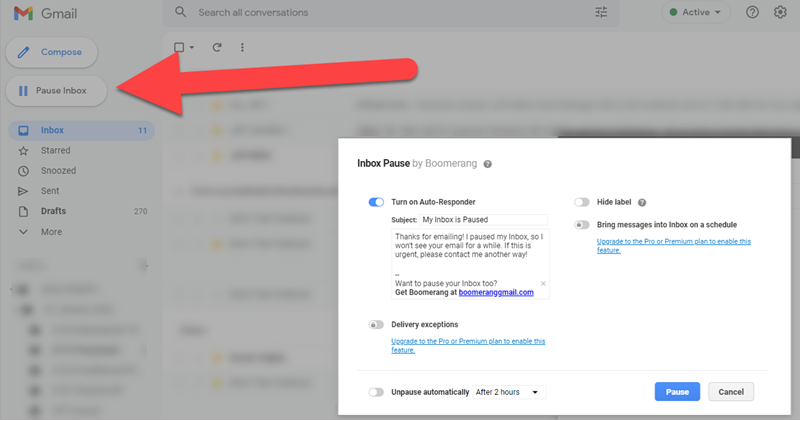The image size is (800, 421).
Task: Click the Drafts count 270
Action: click(x=140, y=211)
